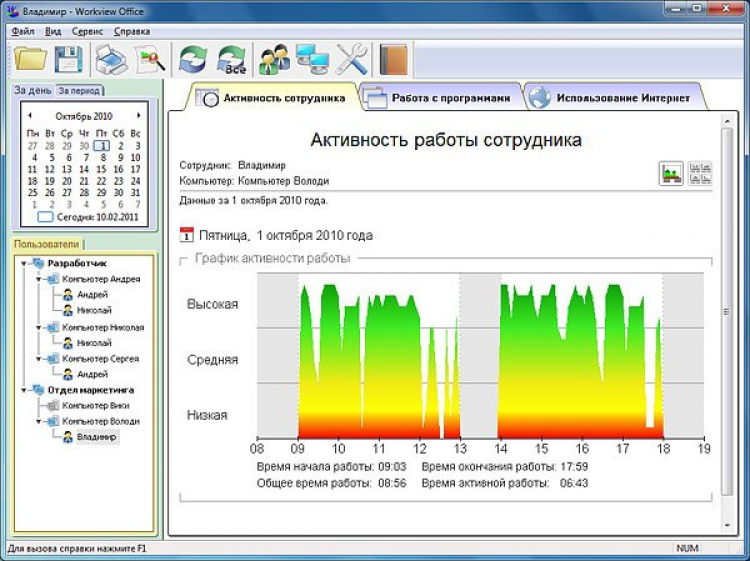
Task: Click the Отдел маркетинга group icon
Action: pyautogui.click(x=38, y=390)
